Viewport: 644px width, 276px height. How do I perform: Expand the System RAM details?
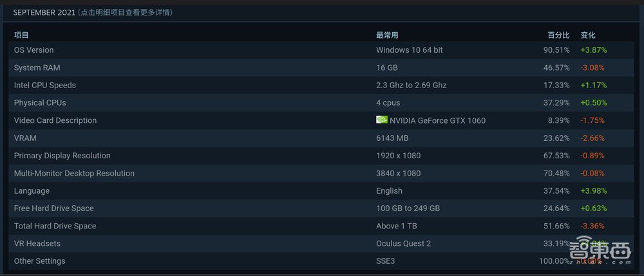37,68
